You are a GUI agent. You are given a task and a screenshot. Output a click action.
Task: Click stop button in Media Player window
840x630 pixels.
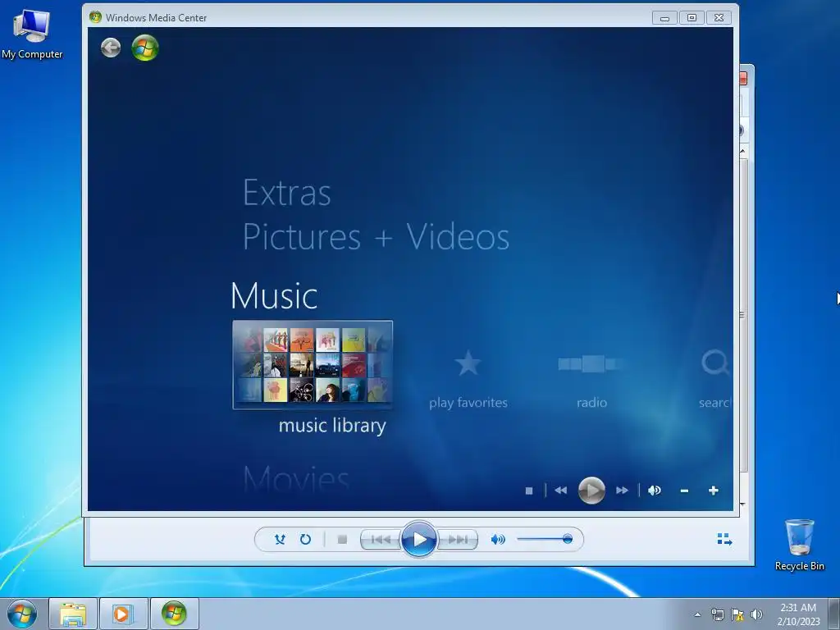pos(342,540)
